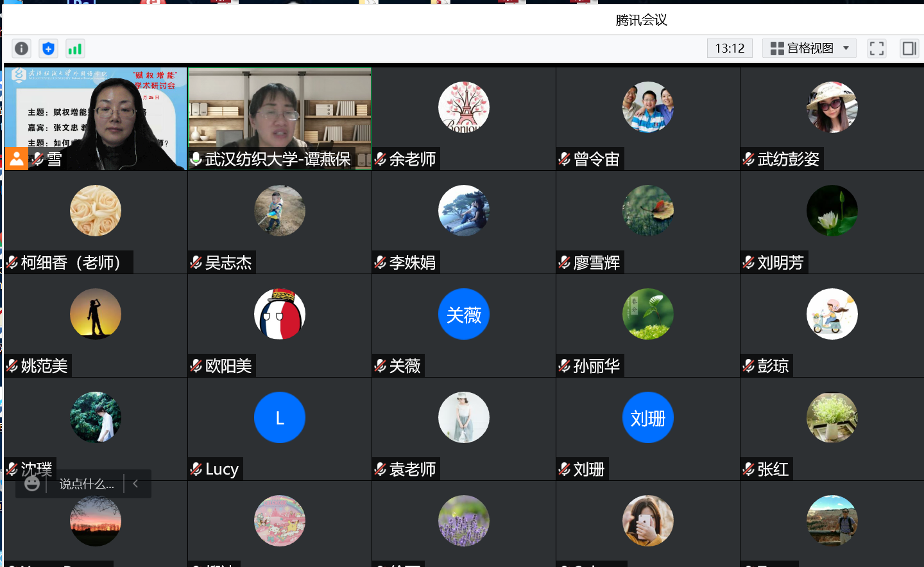Open the meeting info icon
This screenshot has width=924, height=567.
(22, 49)
